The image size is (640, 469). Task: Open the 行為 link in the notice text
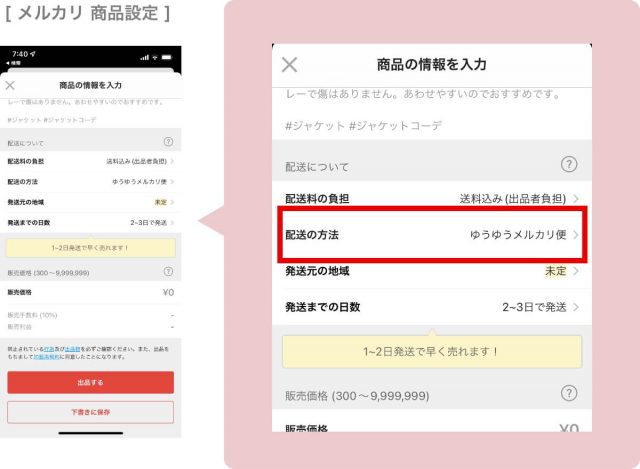pos(49,349)
